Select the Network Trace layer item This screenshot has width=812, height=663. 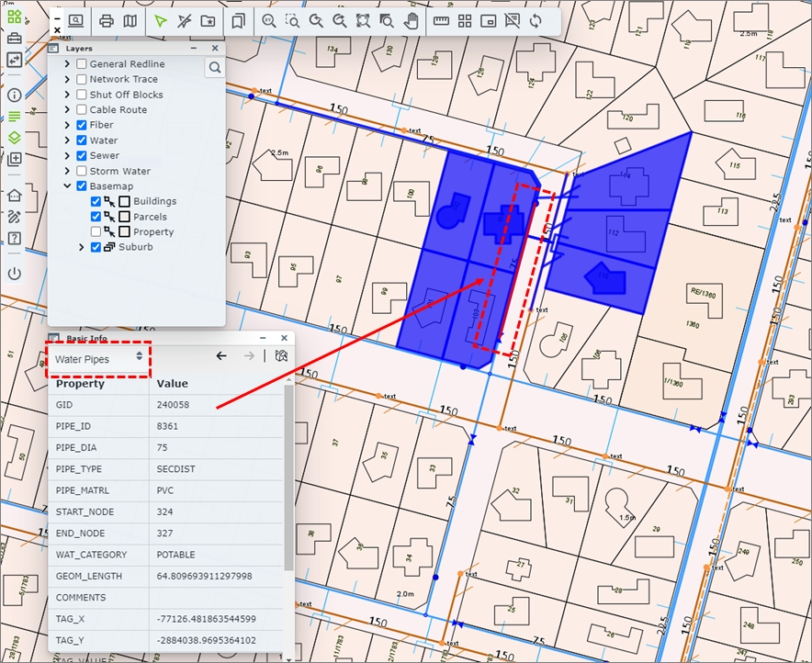tap(123, 79)
